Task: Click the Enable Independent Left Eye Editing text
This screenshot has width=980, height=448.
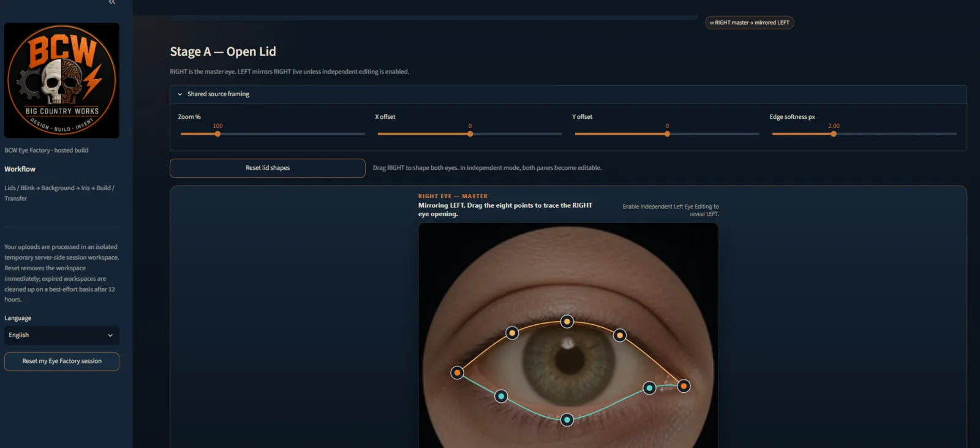Action: point(671,210)
